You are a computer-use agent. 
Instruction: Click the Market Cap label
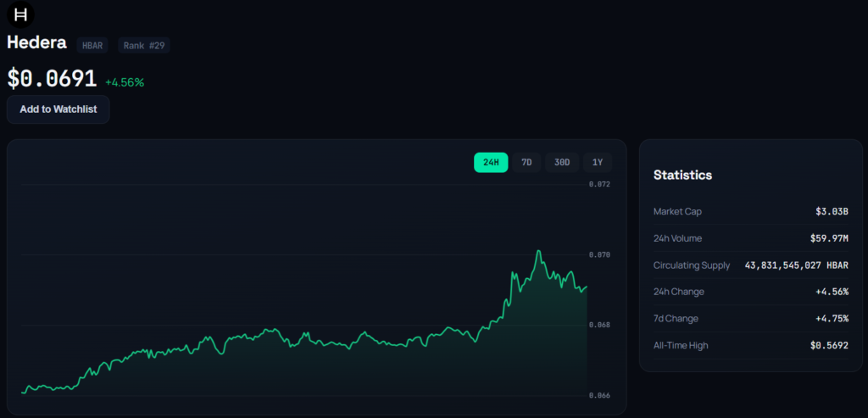(677, 211)
